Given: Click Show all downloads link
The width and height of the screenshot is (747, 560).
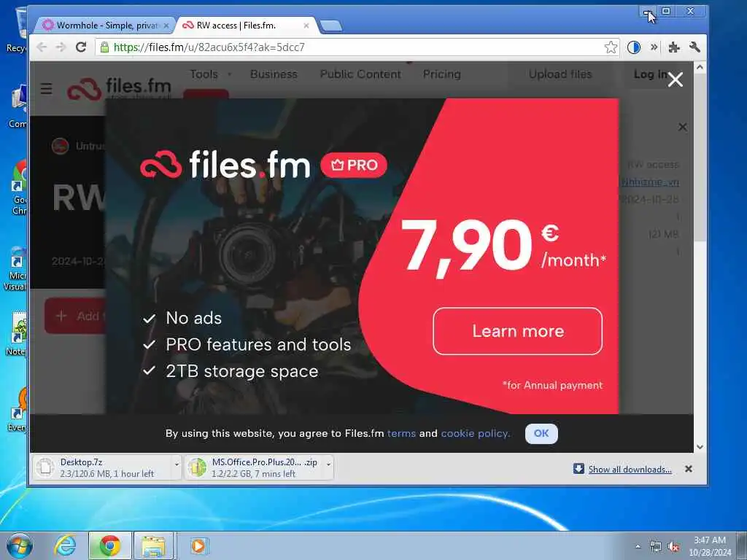Looking at the screenshot, I should [630, 470].
